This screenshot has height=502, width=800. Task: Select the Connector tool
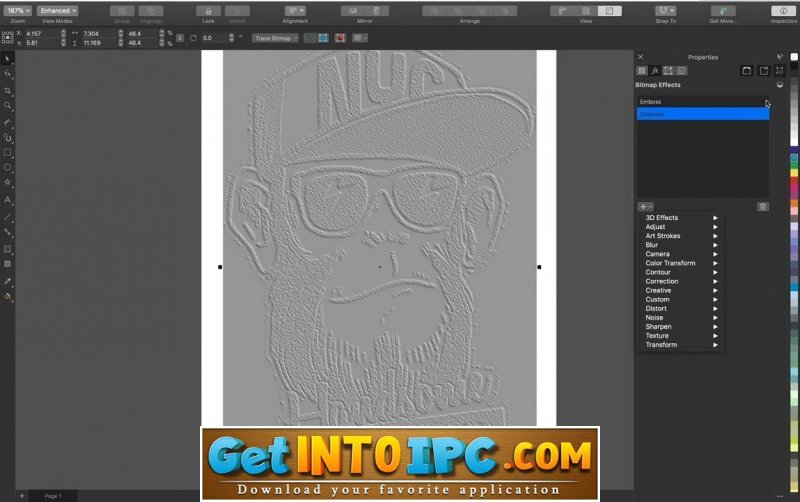coord(7,232)
